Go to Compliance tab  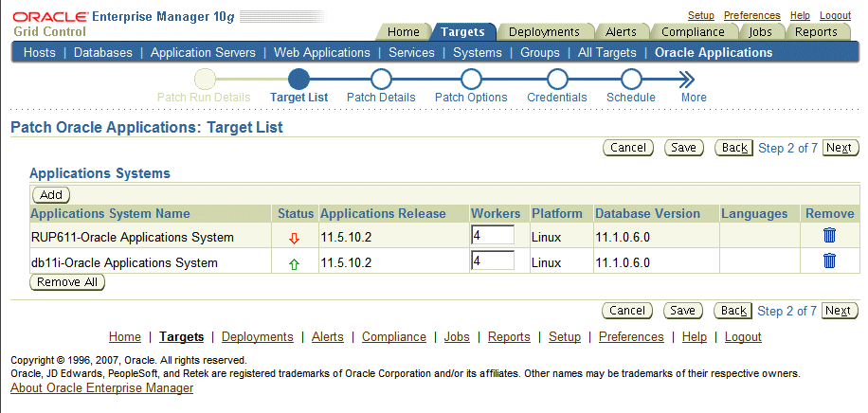(x=693, y=32)
